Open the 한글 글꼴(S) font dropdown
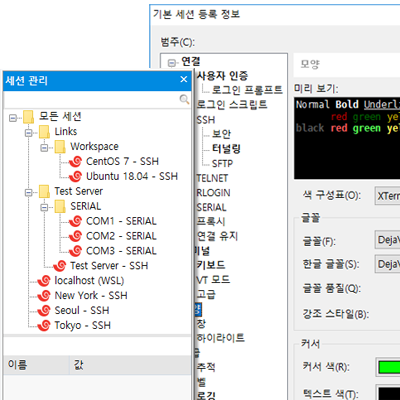 click(x=387, y=264)
